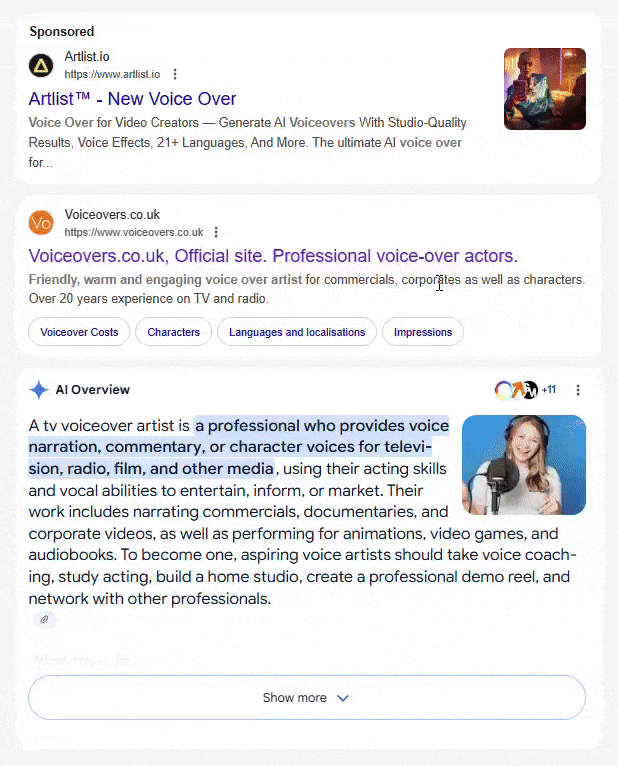The image size is (618, 766).
Task: Open the three-dot menu beside the Artlist URL
Action: click(x=175, y=74)
